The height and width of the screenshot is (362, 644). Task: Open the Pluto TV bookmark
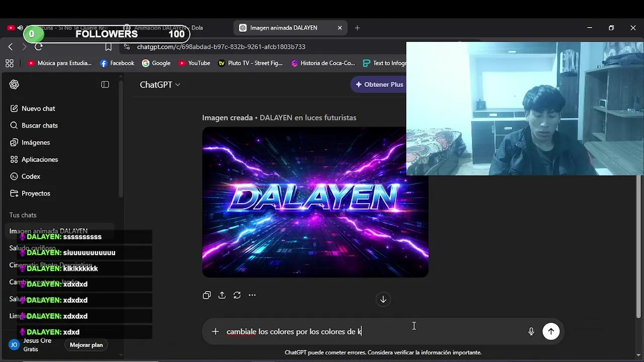[x=251, y=63]
